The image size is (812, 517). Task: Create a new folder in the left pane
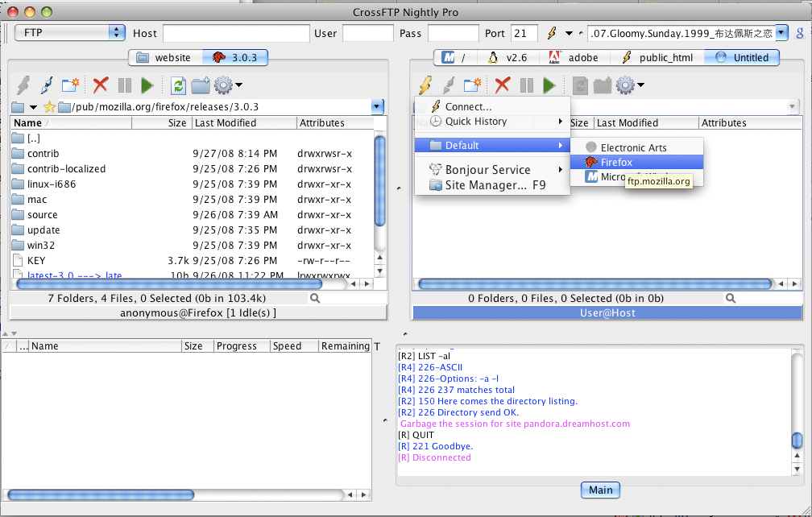click(201, 85)
